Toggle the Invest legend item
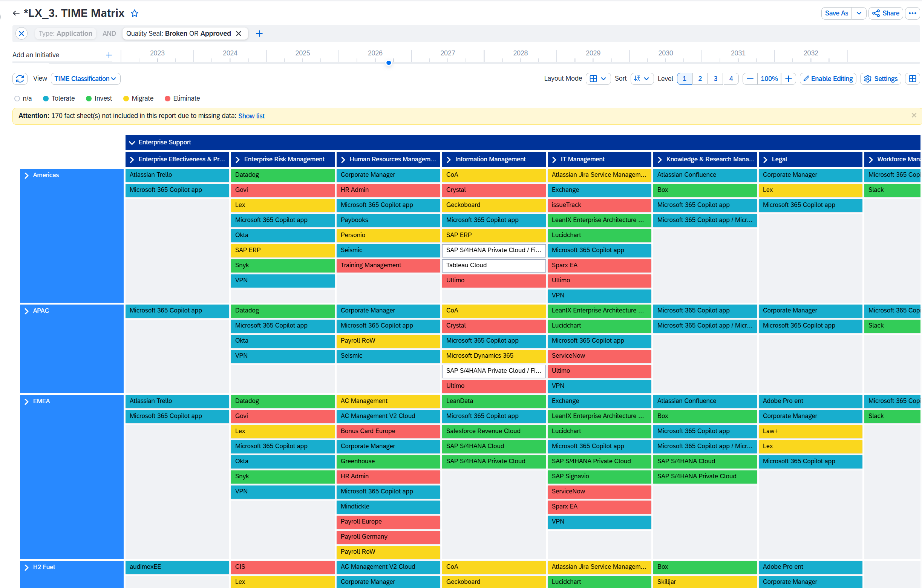The image size is (922, 588). click(x=99, y=98)
